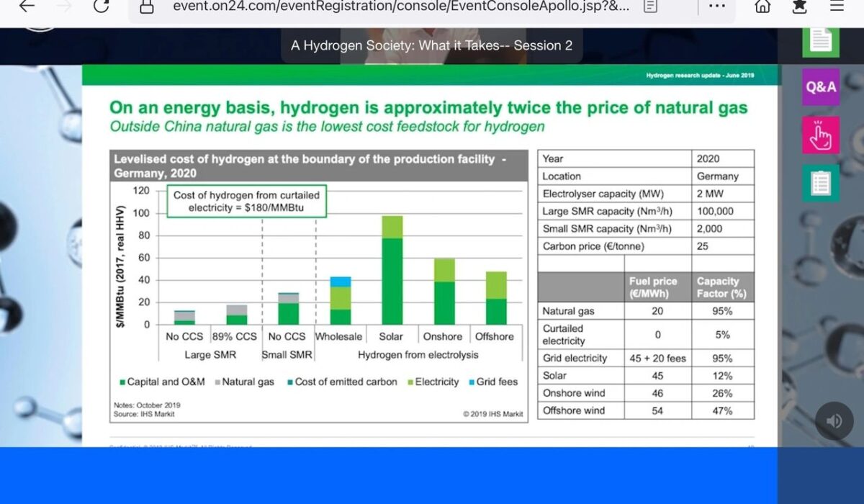Click the session title banner
This screenshot has height=504, width=864.
click(431, 45)
